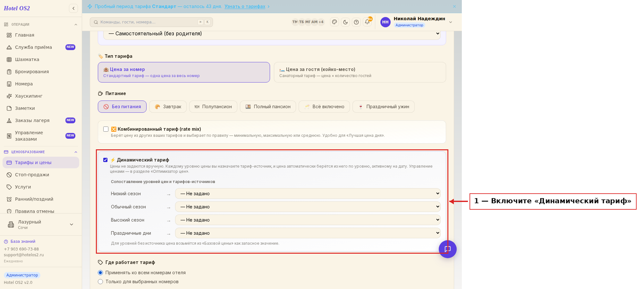644x289 pixels.
Task: Open the help question-mark icon
Action: click(x=356, y=22)
